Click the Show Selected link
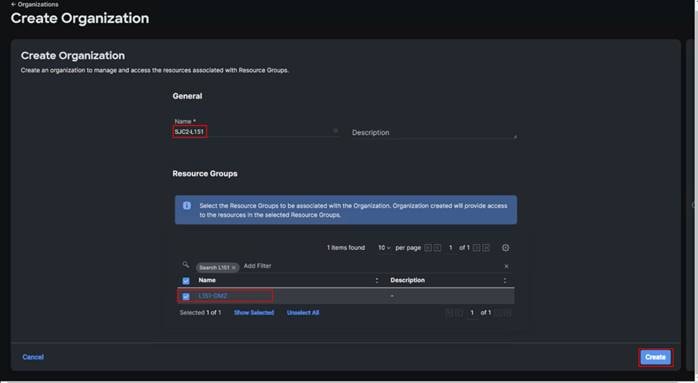 tap(254, 313)
